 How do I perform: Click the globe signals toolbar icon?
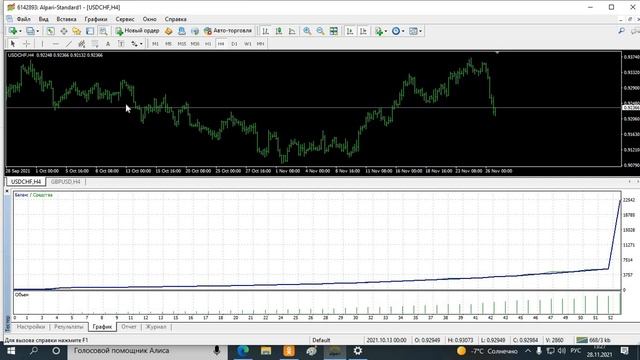click(195, 31)
